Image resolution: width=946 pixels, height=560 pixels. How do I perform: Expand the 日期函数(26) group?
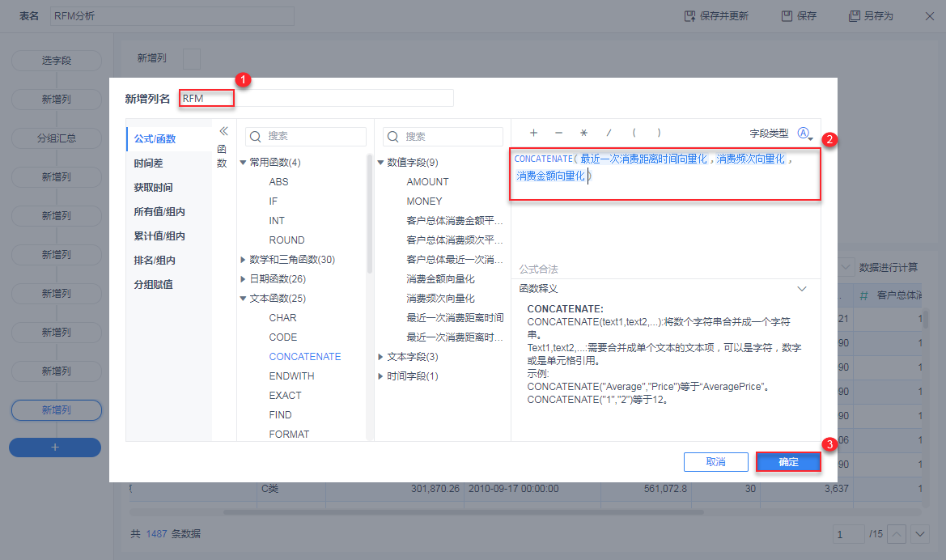click(243, 279)
